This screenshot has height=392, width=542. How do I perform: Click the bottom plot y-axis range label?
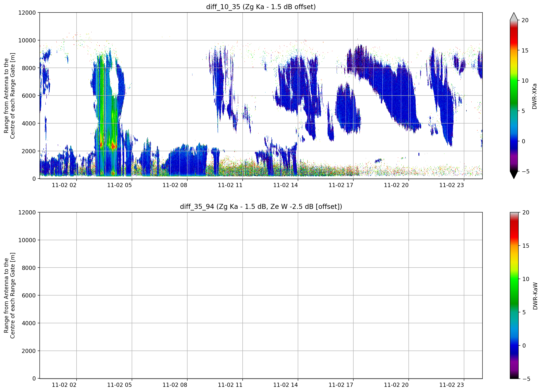(x=9, y=295)
